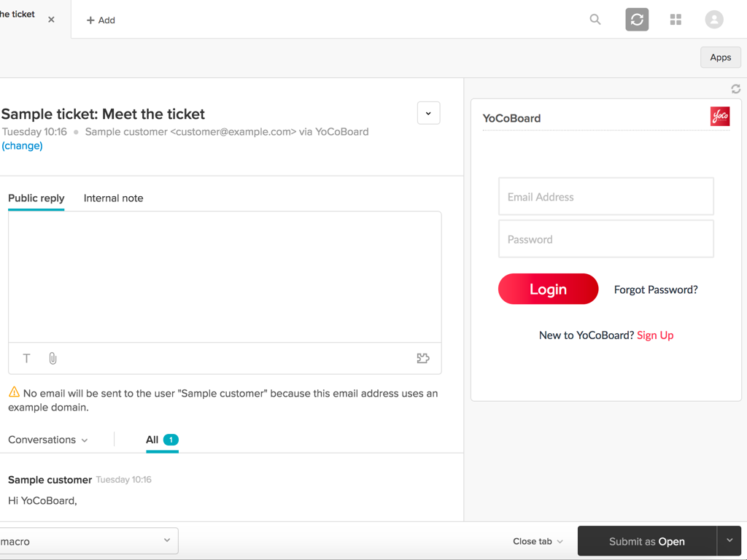This screenshot has height=560, width=747.
Task: Click the text formatting T icon
Action: click(x=27, y=358)
